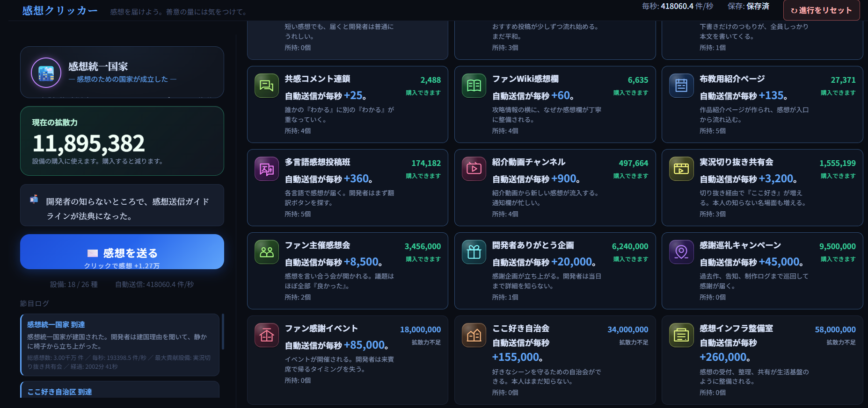The width and height of the screenshot is (868, 408).
Task: Click the milestone log scrollbar
Action: (x=223, y=332)
